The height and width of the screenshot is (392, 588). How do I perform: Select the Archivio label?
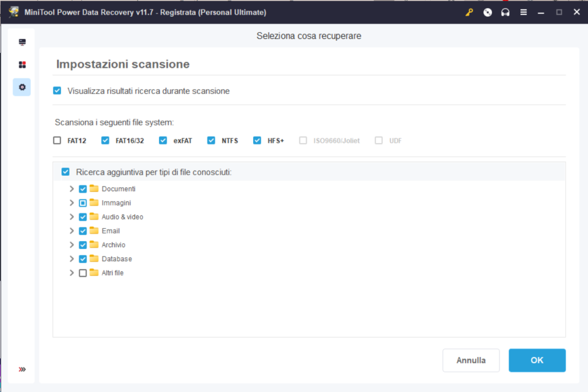tap(113, 245)
